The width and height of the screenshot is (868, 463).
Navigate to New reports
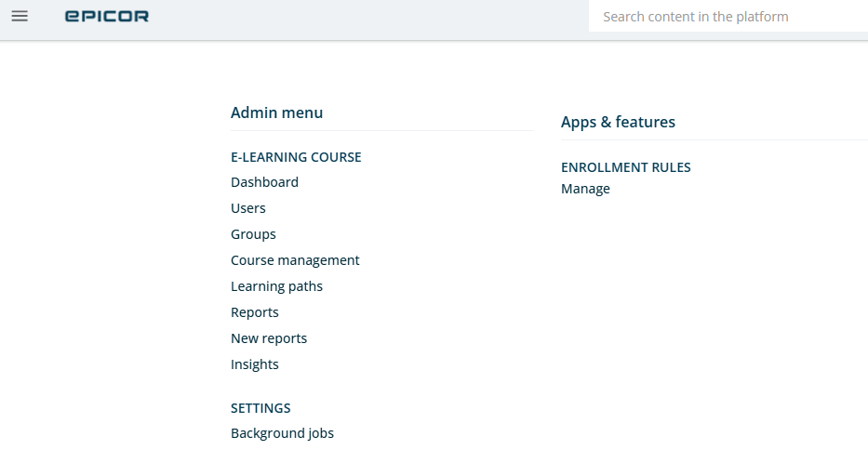tap(269, 338)
